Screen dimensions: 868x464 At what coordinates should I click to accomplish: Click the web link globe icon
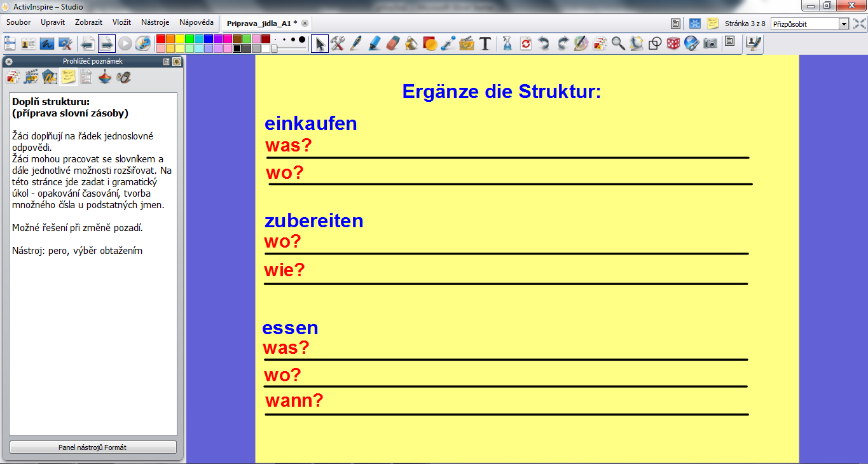(692, 43)
